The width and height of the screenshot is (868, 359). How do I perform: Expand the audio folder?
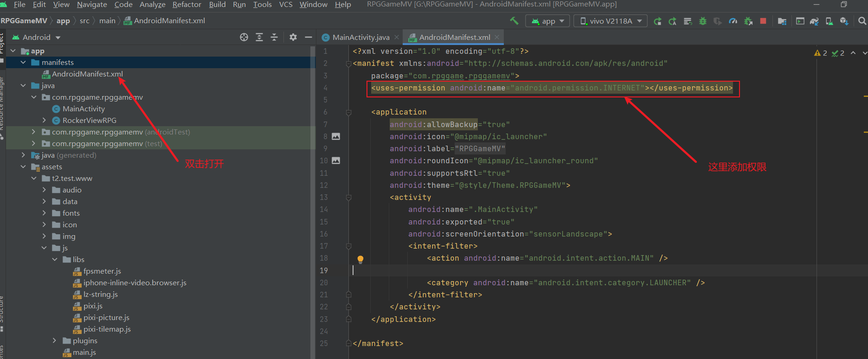tap(45, 190)
